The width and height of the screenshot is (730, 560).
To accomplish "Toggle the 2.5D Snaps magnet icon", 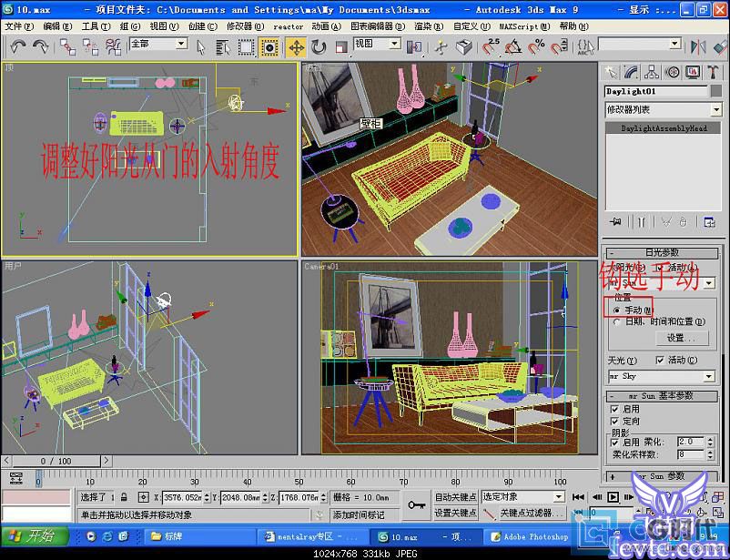I will [490, 47].
